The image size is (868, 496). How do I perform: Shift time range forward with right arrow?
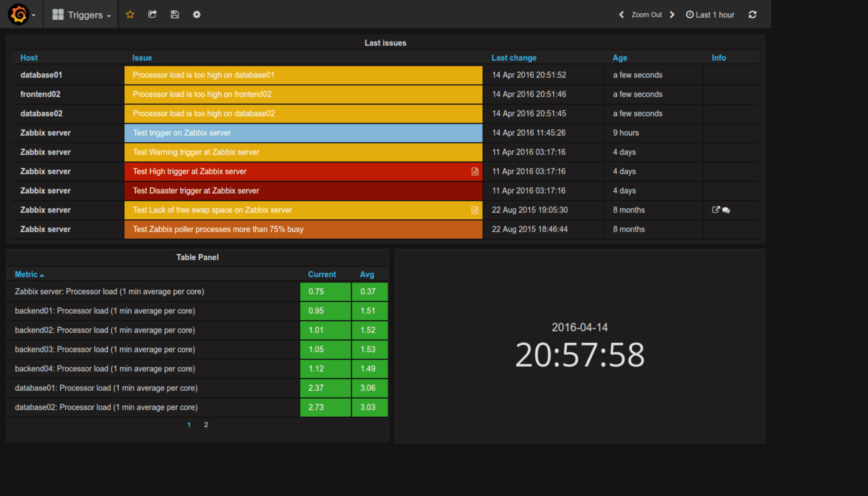point(672,14)
